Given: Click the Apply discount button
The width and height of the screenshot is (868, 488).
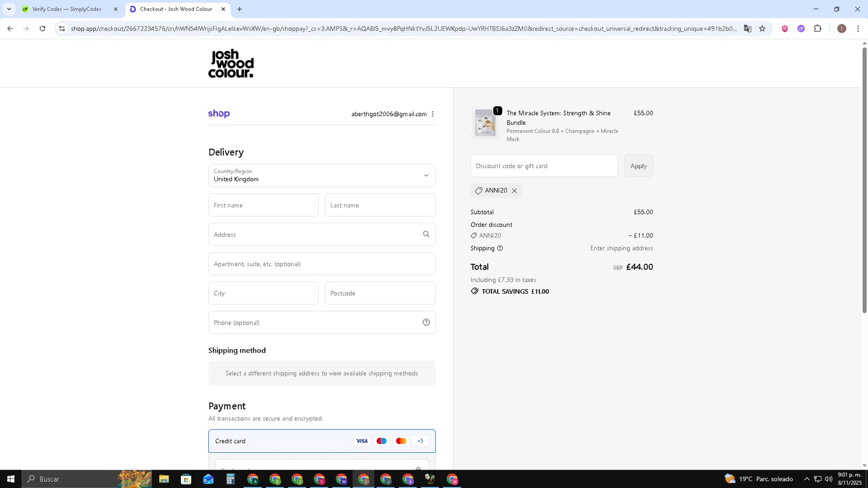Looking at the screenshot, I should (x=639, y=166).
